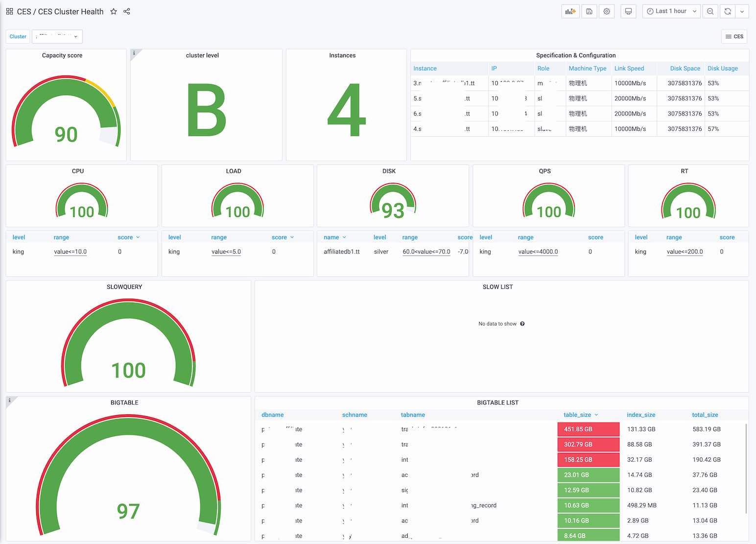
Task: Sort by the IP column header
Action: click(494, 69)
